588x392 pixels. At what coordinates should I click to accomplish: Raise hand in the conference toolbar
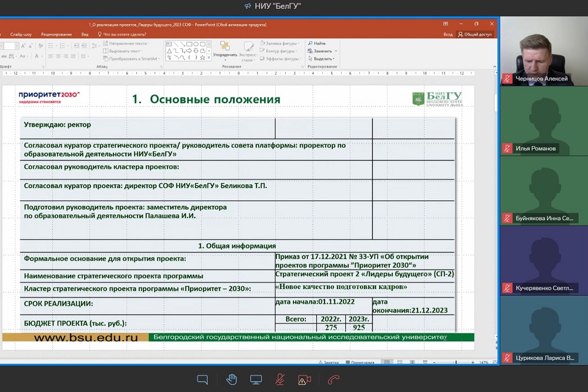point(231,380)
